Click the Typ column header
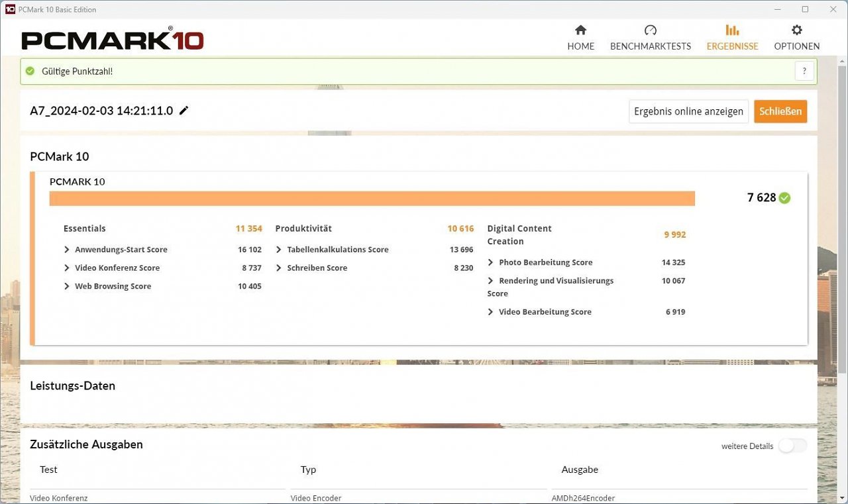848x504 pixels. pos(308,470)
